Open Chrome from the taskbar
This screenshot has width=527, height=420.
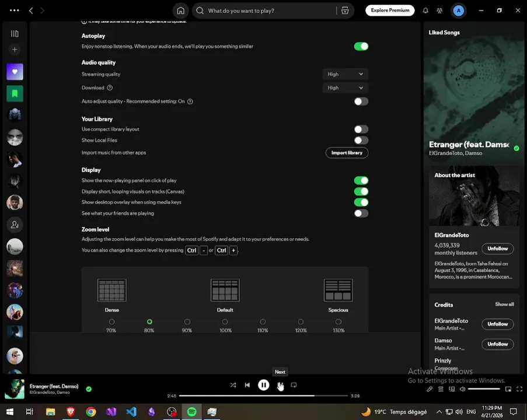click(90, 412)
